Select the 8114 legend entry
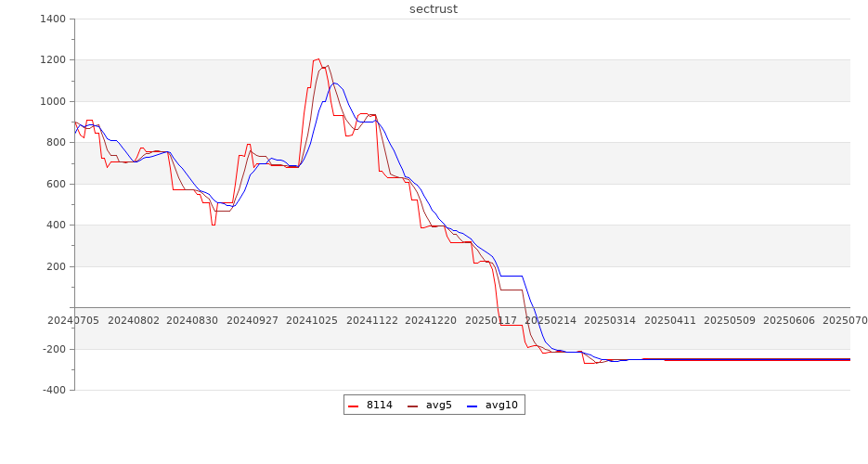Screen dimensions: 868x464 point(370,405)
